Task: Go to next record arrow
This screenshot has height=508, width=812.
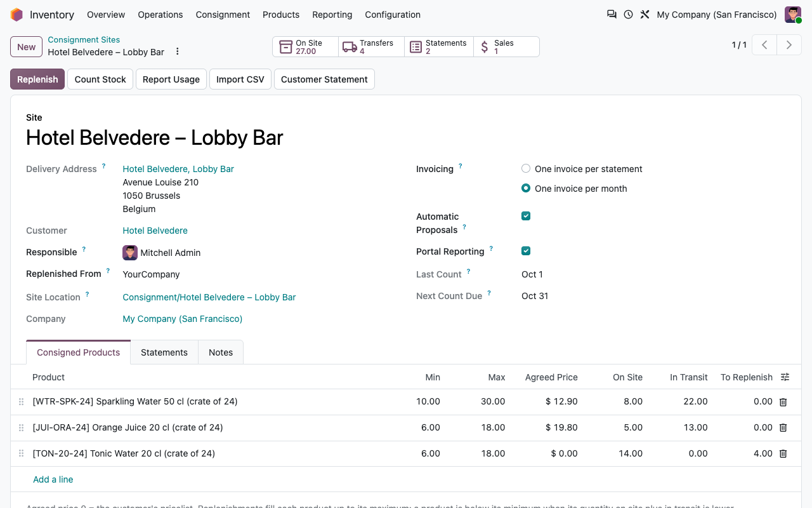Action: [x=789, y=45]
